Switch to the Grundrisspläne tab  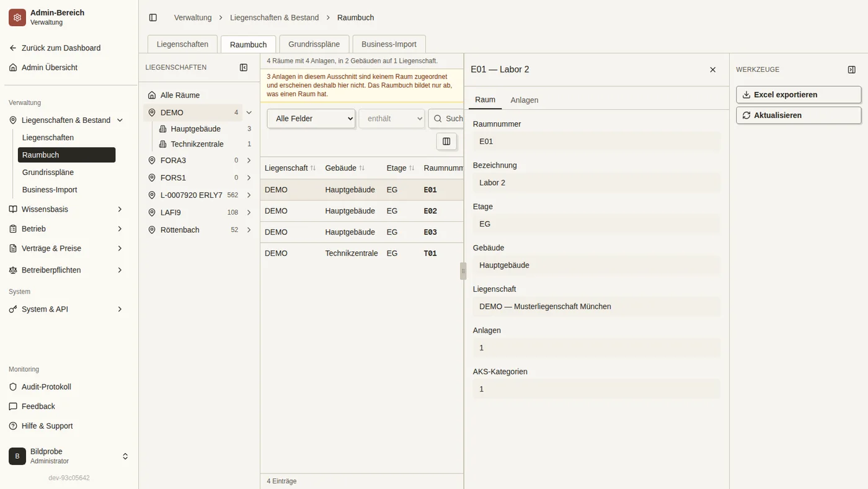[x=314, y=44]
